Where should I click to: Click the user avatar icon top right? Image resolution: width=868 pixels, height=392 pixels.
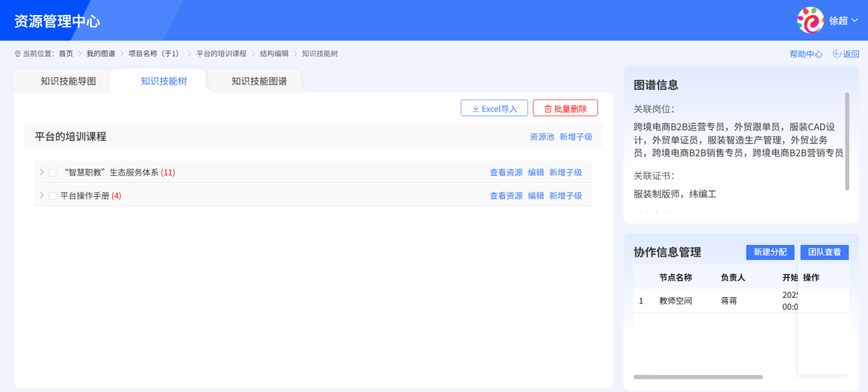point(810,19)
